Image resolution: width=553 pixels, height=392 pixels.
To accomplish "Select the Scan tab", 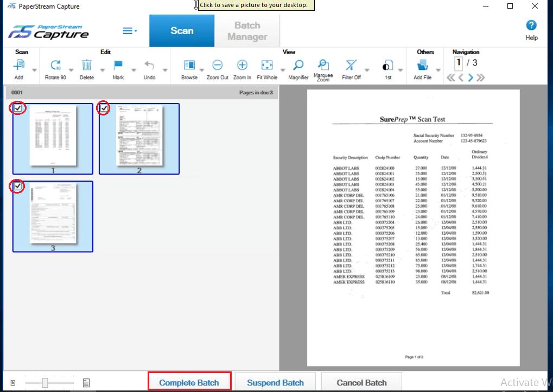I will 182,31.
